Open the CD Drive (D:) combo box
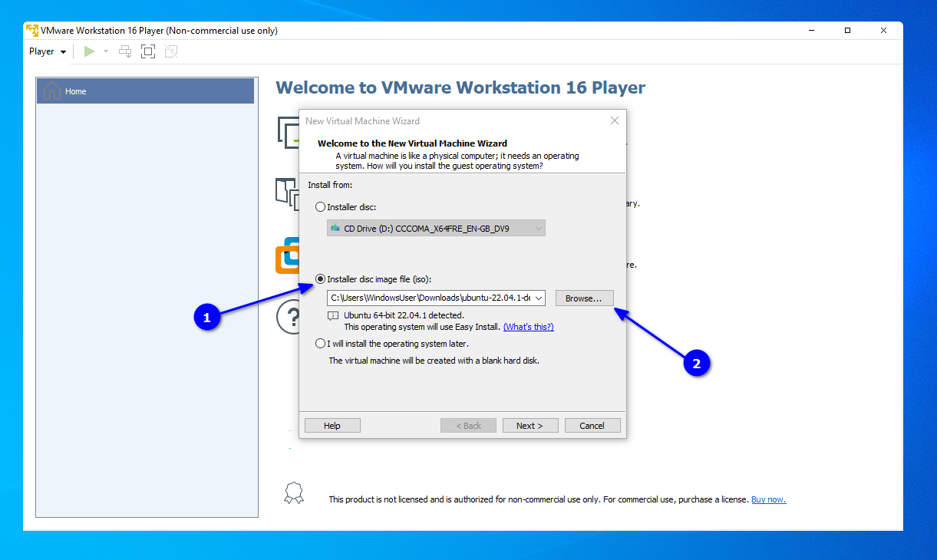Screen dimensions: 937x560 [x=436, y=228]
